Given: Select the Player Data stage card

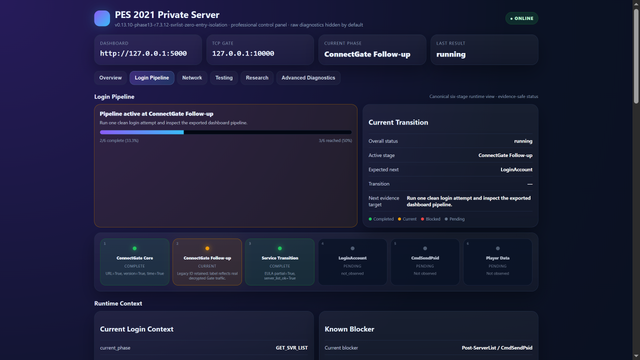Looking at the screenshot, I should [498, 262].
